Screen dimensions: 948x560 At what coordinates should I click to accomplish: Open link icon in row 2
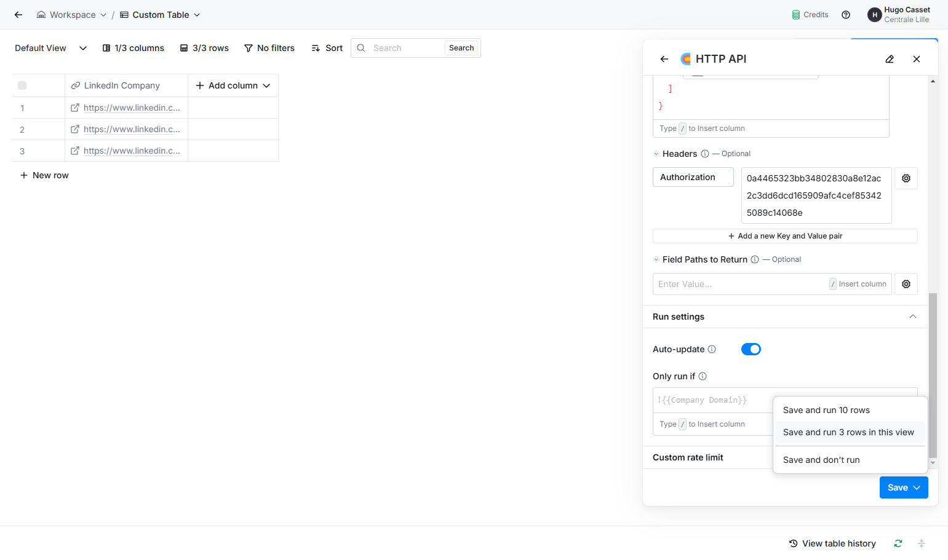click(75, 129)
